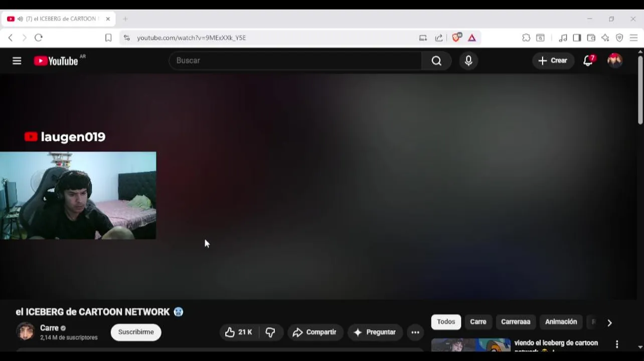Viewport: 644px width, 361px height.
Task: Like the video with thumbs up
Action: [239, 332]
